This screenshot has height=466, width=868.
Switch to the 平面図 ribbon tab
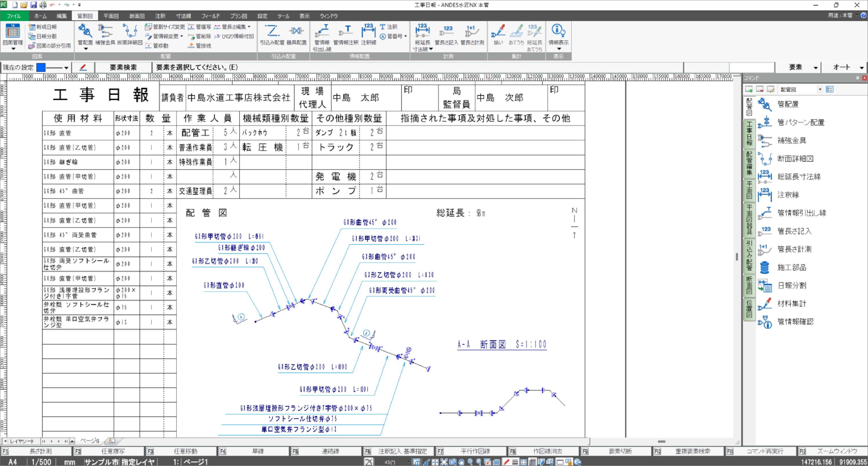[x=111, y=16]
